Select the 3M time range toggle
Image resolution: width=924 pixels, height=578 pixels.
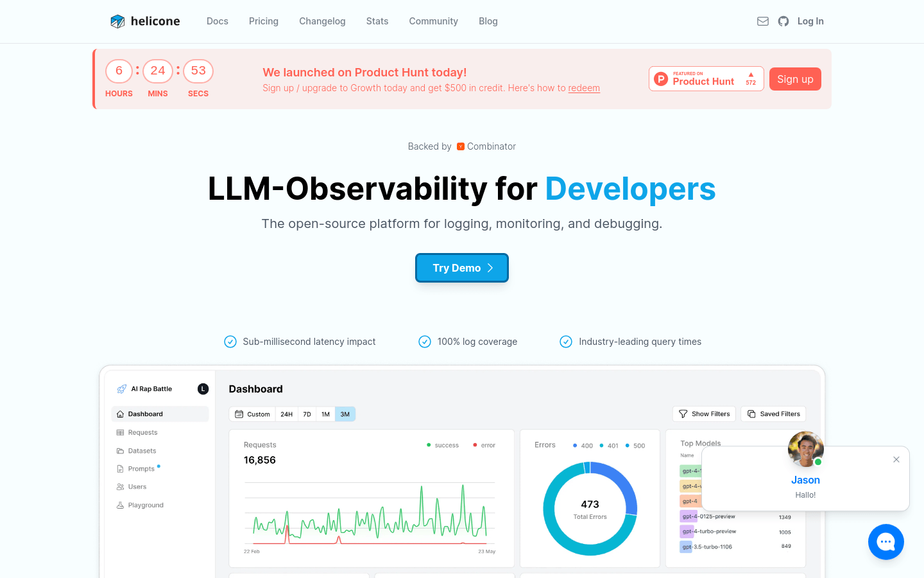(x=345, y=414)
